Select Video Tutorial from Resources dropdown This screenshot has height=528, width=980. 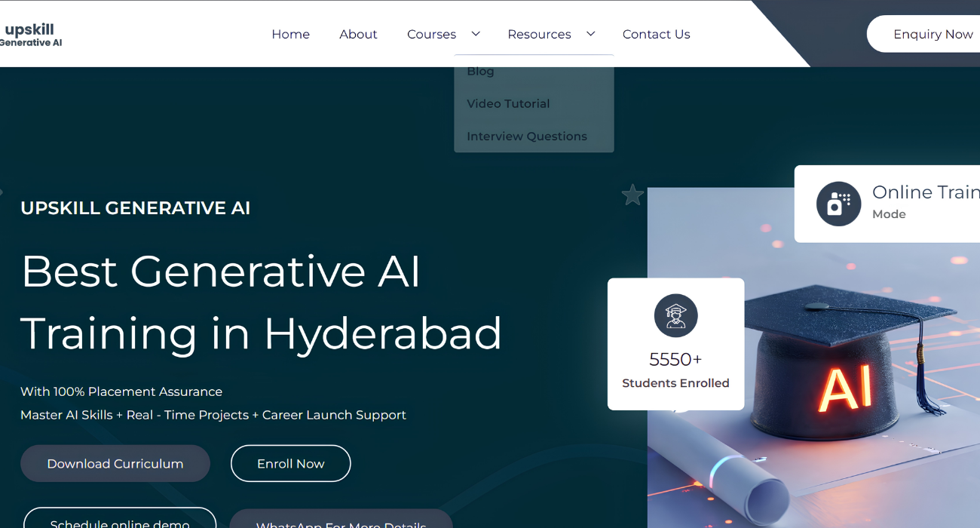[508, 103]
